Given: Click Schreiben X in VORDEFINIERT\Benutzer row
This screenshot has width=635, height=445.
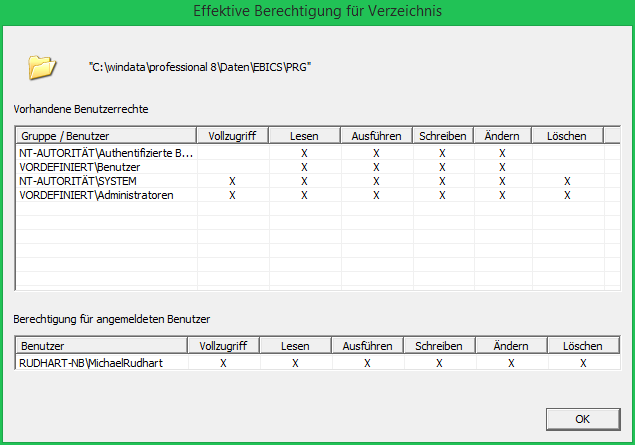Looking at the screenshot, I should tap(442, 167).
